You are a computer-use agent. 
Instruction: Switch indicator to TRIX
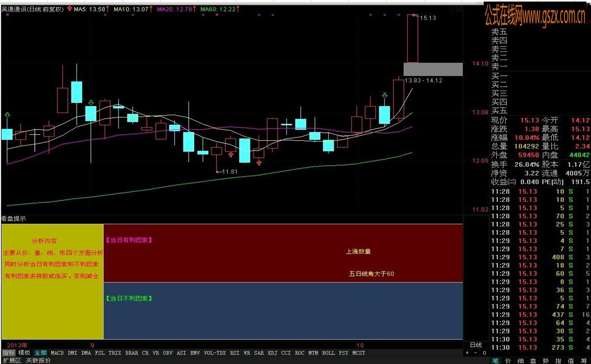(x=115, y=352)
